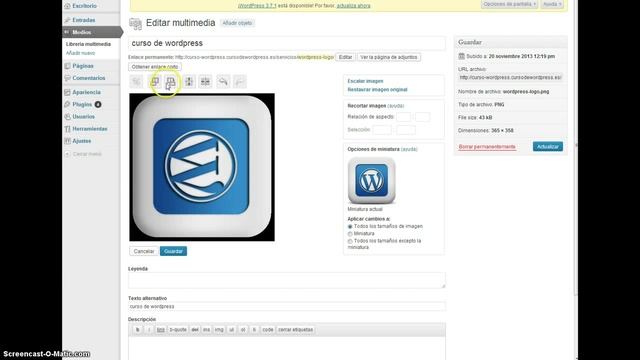Redo the last image edit

coord(240,82)
